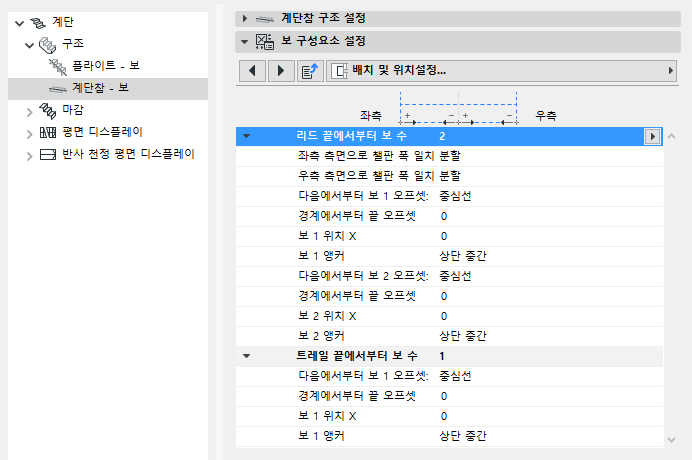Click 상단 중간 value of lead 보 1 앵커

click(x=463, y=256)
